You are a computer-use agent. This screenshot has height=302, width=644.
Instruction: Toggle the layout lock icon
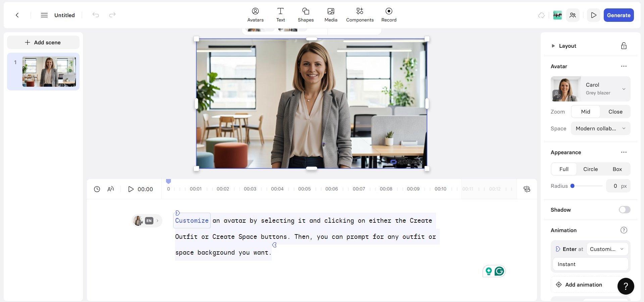(624, 46)
